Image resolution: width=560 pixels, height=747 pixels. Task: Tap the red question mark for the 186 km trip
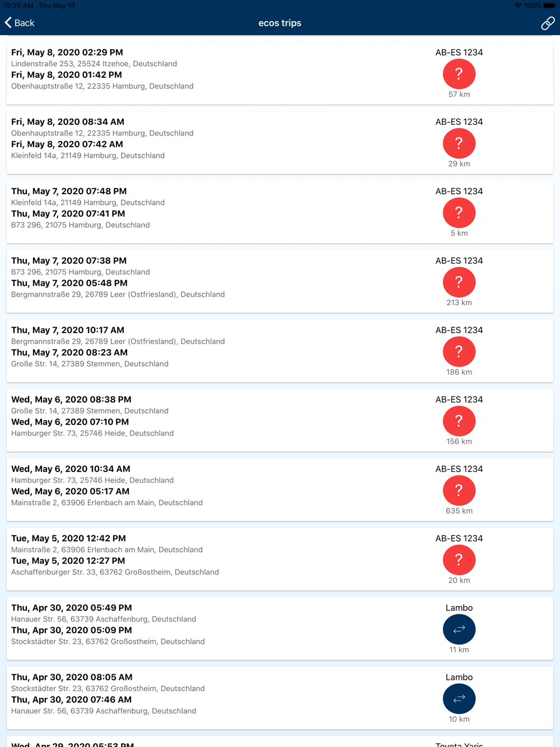459,352
